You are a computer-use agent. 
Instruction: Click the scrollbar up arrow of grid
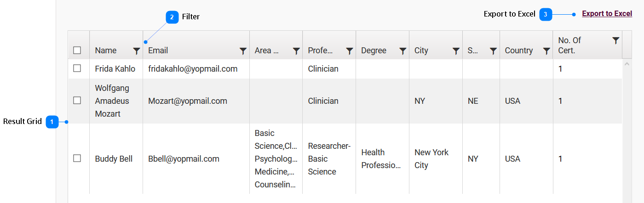627,63
